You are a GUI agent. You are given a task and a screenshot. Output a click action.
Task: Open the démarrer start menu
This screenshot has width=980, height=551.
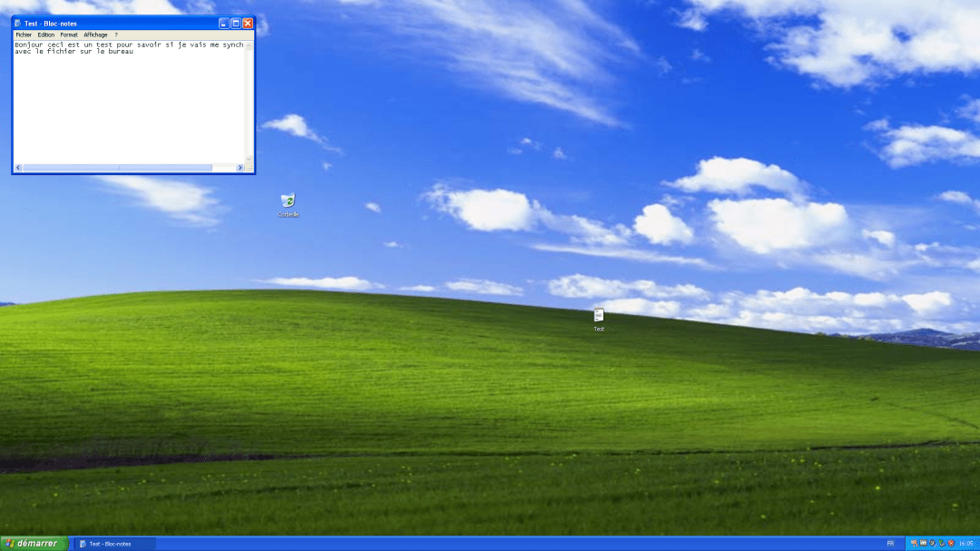pyautogui.click(x=32, y=543)
